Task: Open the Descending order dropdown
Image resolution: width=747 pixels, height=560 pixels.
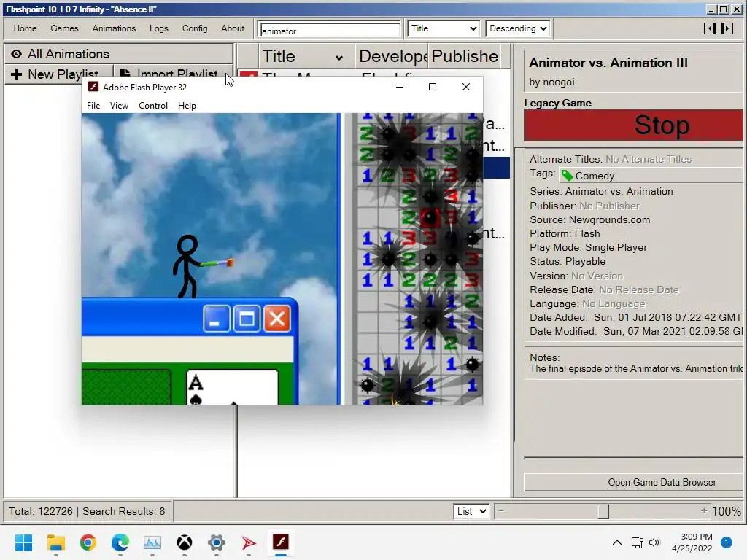Action: 518,28
